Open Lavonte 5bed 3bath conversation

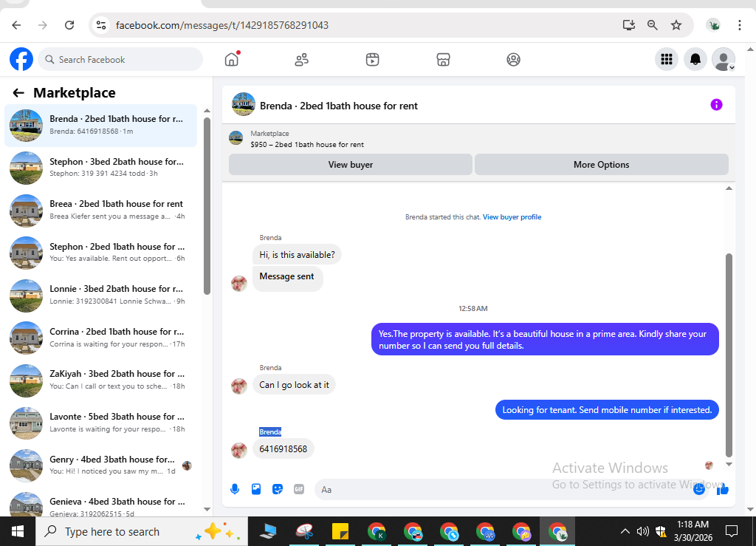pyautogui.click(x=100, y=423)
